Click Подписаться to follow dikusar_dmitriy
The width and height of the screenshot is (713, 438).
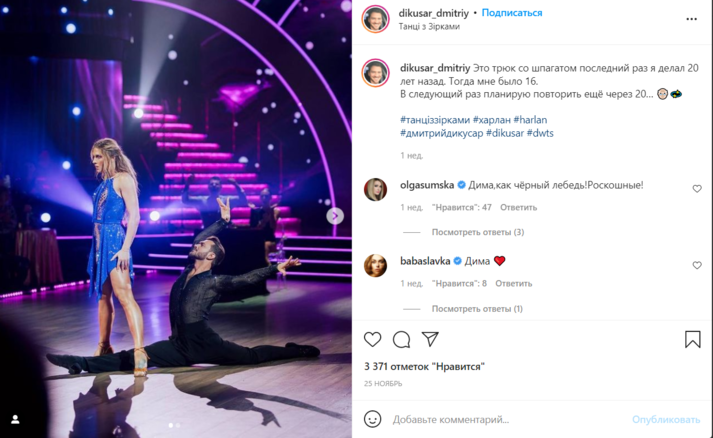512,13
